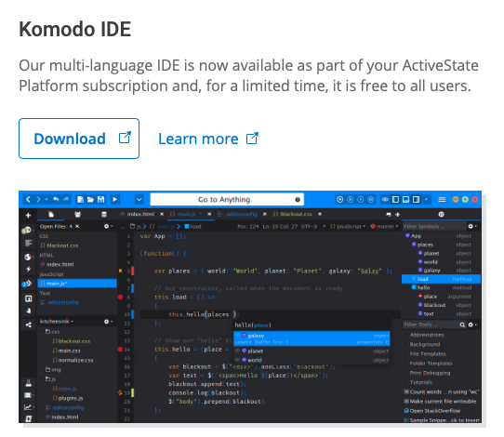Open the kitchensink project dropdown
The height and width of the screenshot is (437, 504).
click(57, 322)
